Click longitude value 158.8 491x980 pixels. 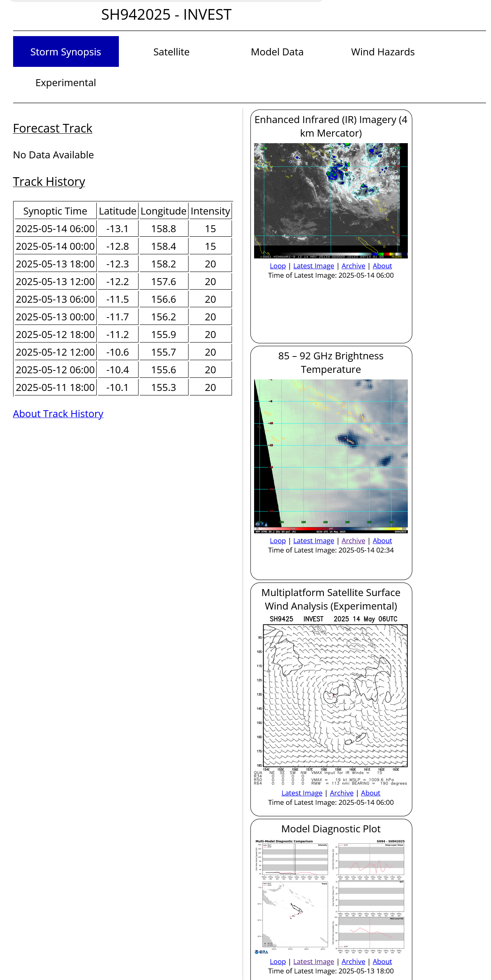[x=164, y=228]
